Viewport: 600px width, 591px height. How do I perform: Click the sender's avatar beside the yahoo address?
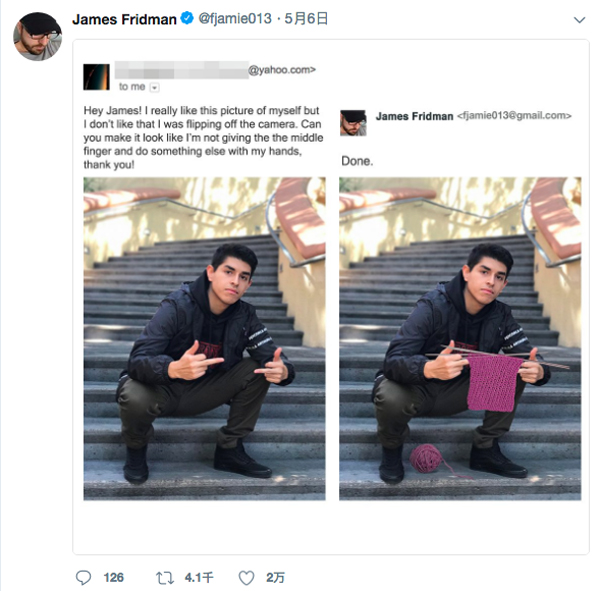tap(96, 76)
